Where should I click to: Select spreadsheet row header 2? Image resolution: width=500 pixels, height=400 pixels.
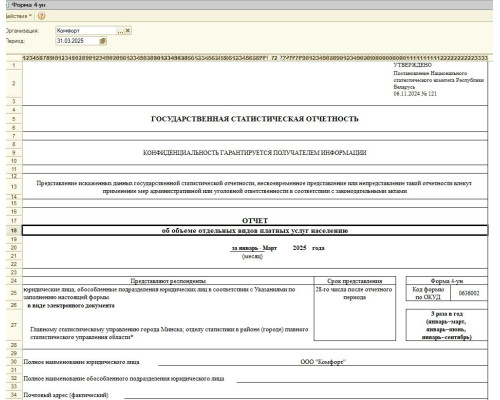tap(14, 83)
